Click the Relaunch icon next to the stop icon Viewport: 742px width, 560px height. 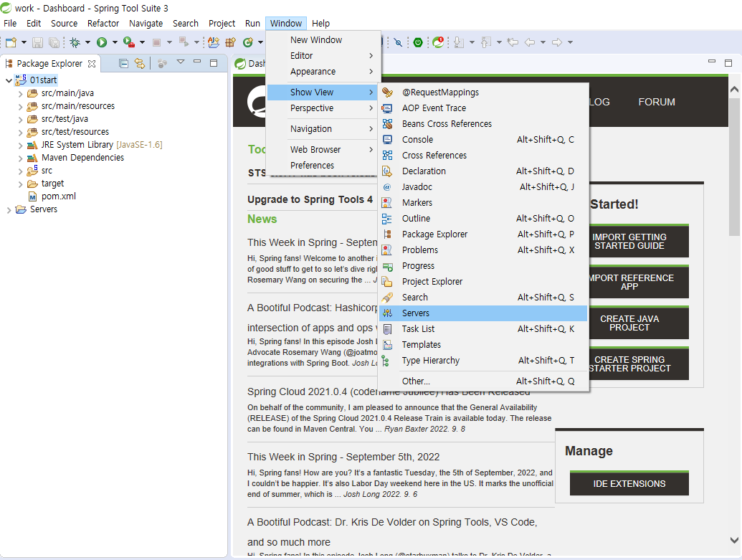pos(184,42)
